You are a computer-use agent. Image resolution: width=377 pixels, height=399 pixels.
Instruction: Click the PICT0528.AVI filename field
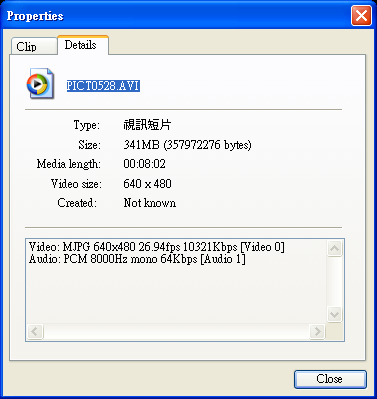coord(103,86)
